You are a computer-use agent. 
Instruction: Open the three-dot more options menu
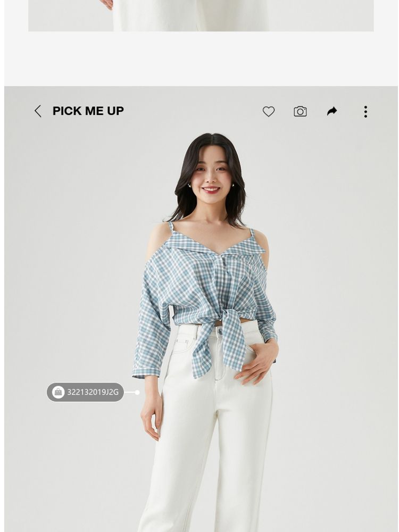[x=365, y=111]
